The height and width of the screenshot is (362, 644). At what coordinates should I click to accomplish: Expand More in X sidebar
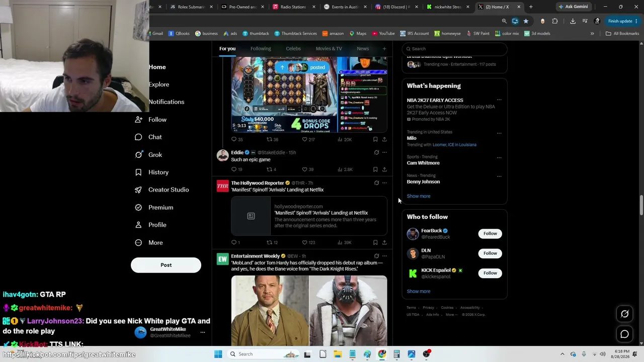click(149, 243)
